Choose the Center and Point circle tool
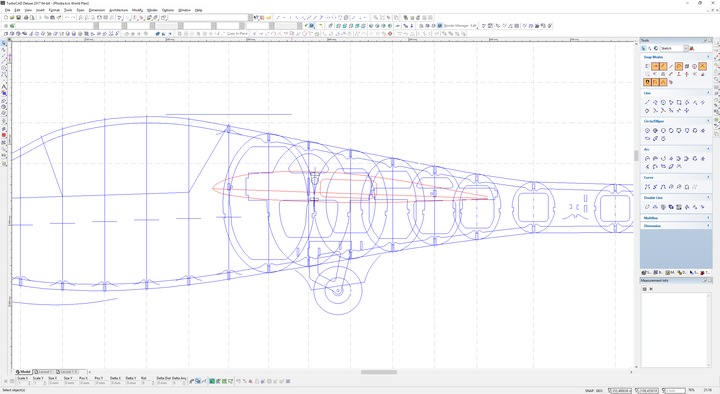 (647, 130)
